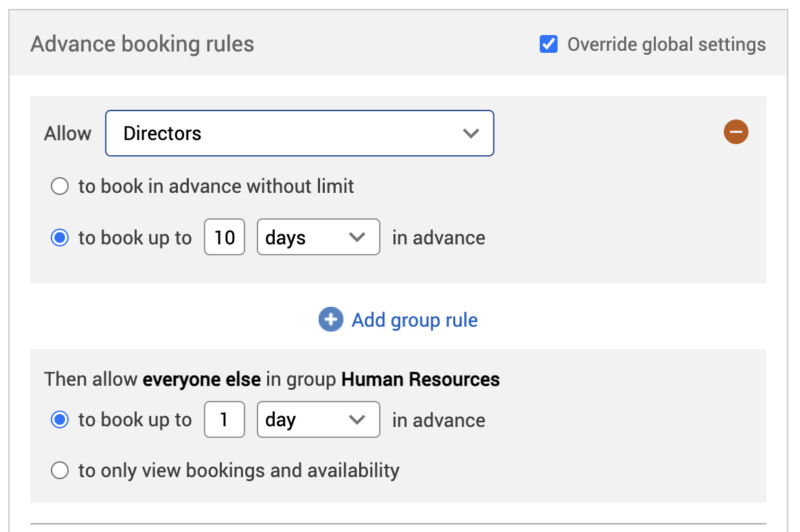Choose the only view bookings and availability radio
This screenshot has width=800, height=532.
click(x=60, y=470)
